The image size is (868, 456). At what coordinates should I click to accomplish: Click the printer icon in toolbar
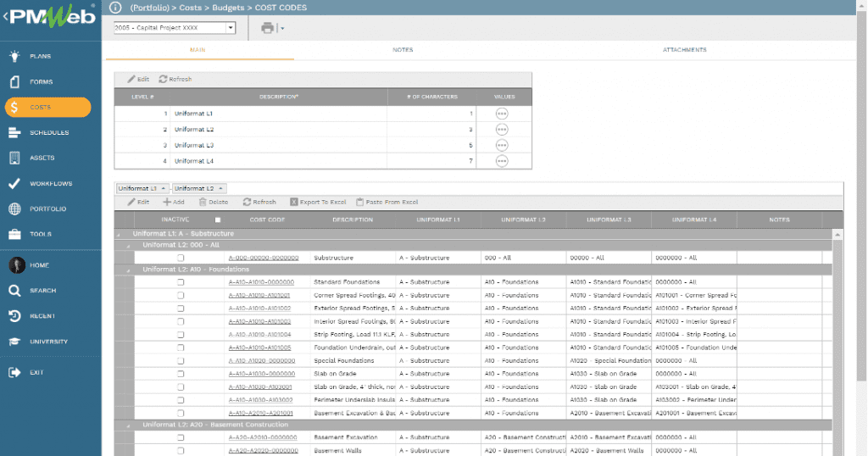point(267,28)
